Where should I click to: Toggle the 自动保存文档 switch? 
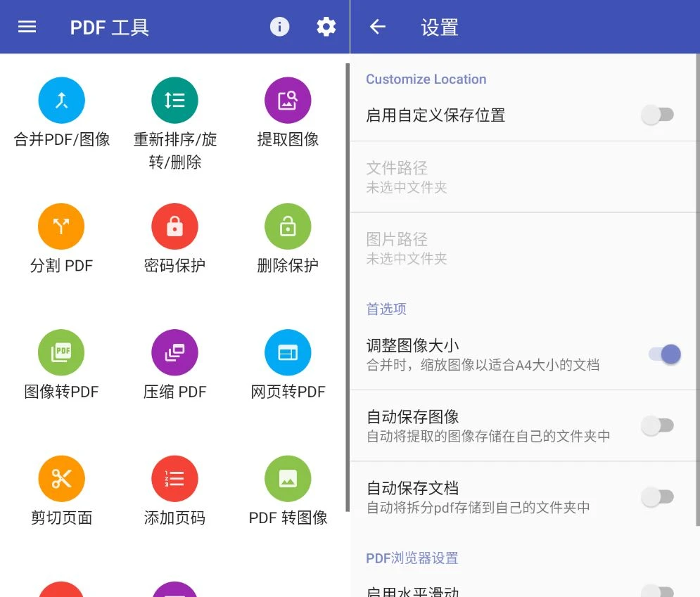(x=658, y=496)
